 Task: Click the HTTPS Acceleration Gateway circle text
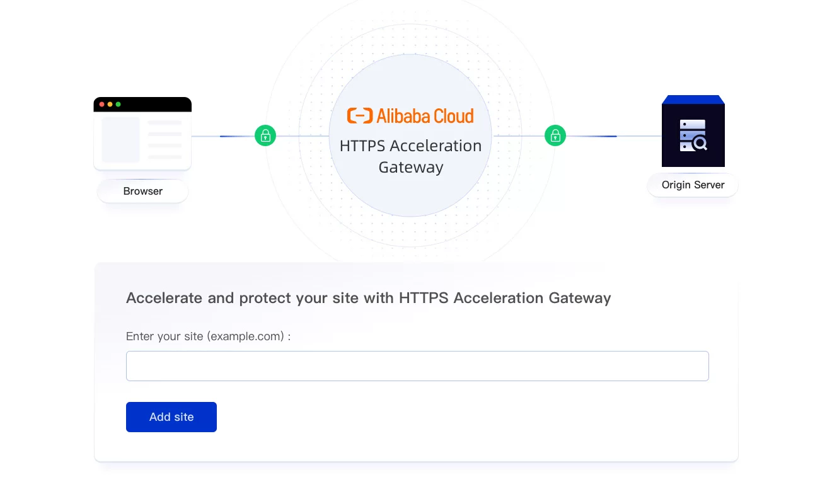(410, 156)
